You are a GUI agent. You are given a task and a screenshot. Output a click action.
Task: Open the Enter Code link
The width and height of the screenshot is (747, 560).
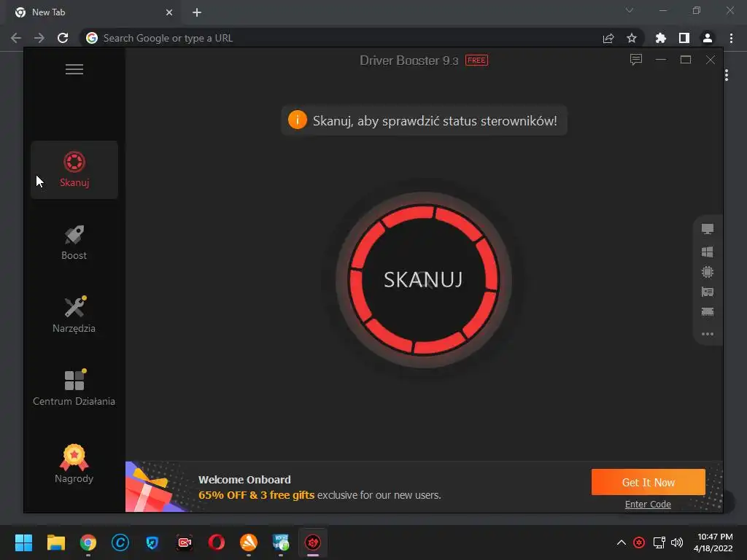(648, 505)
